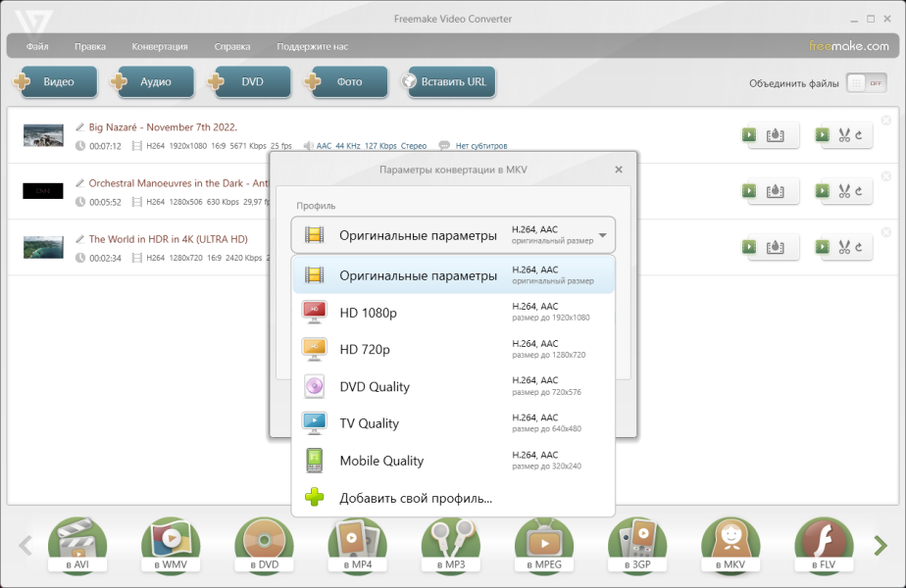Show previous output formats with left arrow
Viewport: 906px width, 588px height.
coord(25,545)
